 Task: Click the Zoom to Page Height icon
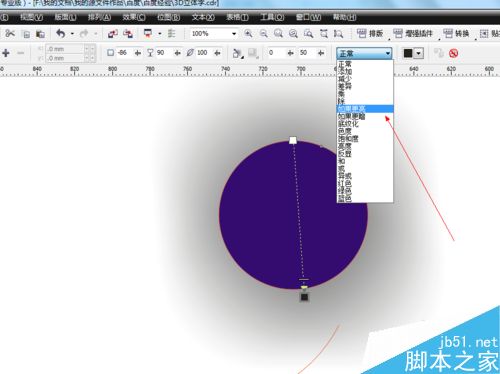point(338,33)
